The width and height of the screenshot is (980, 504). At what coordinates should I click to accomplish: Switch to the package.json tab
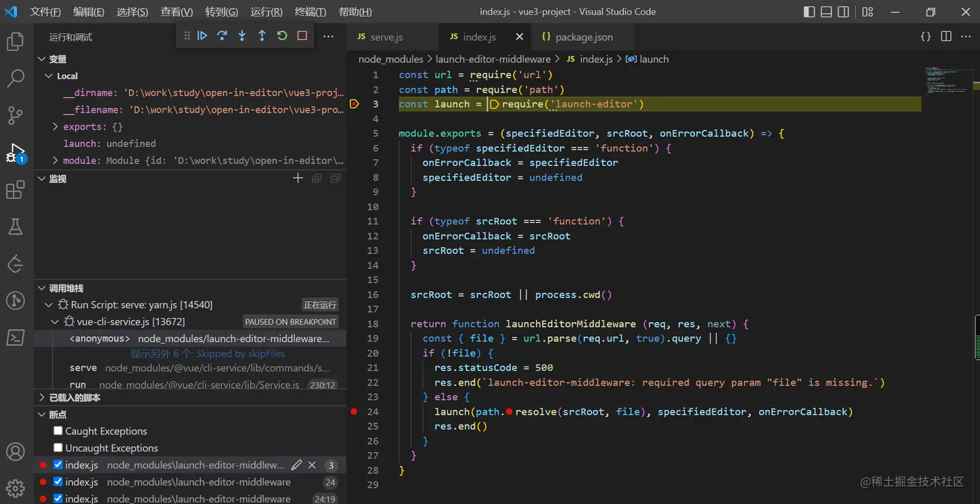583,37
